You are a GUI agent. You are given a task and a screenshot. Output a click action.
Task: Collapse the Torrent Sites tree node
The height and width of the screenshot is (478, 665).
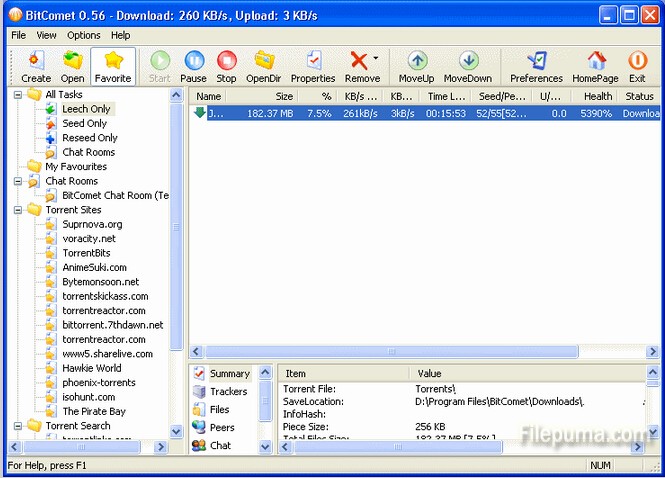tap(18, 210)
